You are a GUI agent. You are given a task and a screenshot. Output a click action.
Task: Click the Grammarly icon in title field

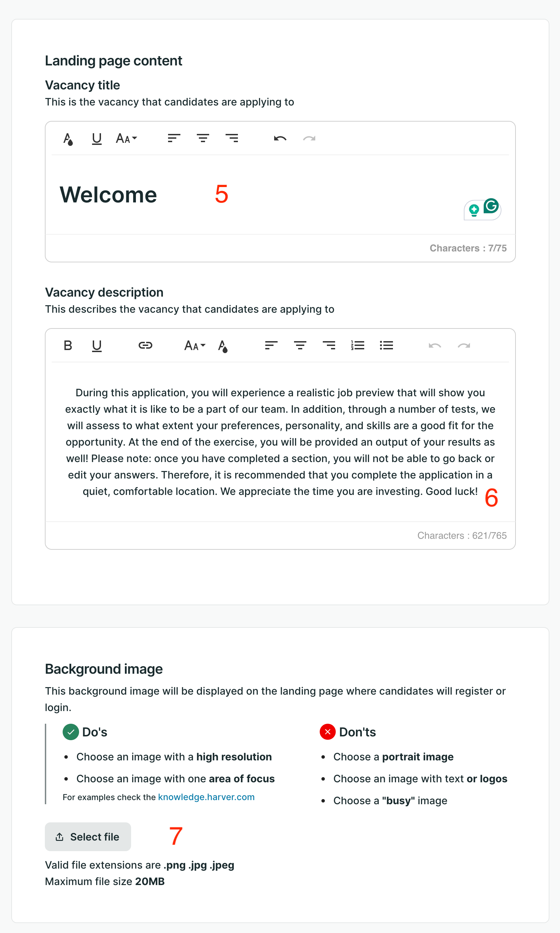pos(491,206)
